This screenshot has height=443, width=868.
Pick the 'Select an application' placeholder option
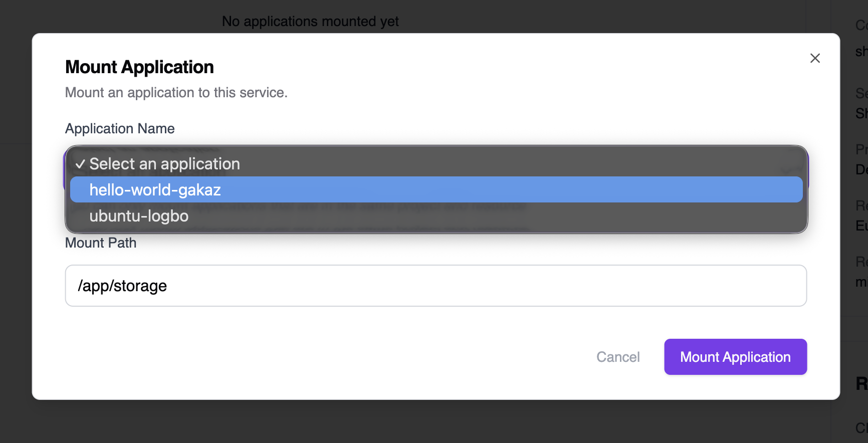click(x=164, y=164)
